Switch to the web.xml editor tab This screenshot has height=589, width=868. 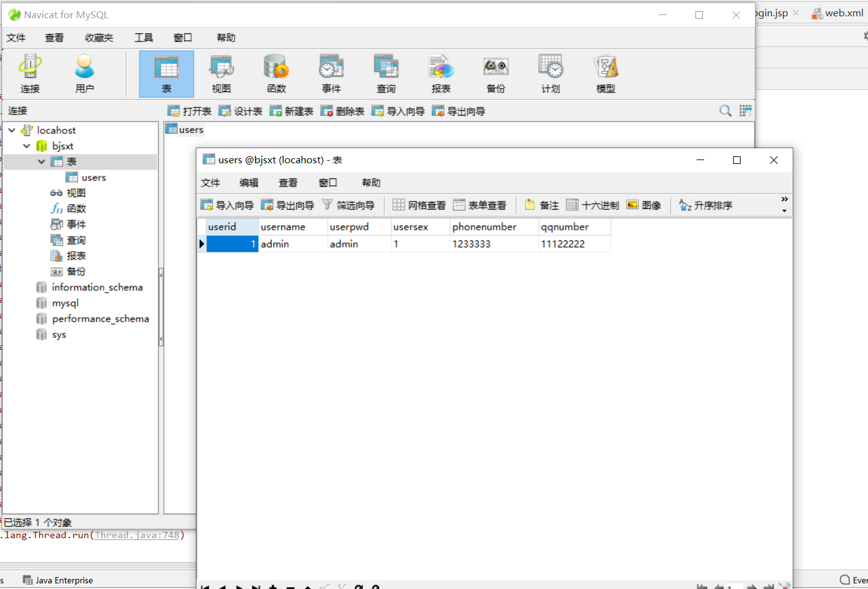(837, 13)
